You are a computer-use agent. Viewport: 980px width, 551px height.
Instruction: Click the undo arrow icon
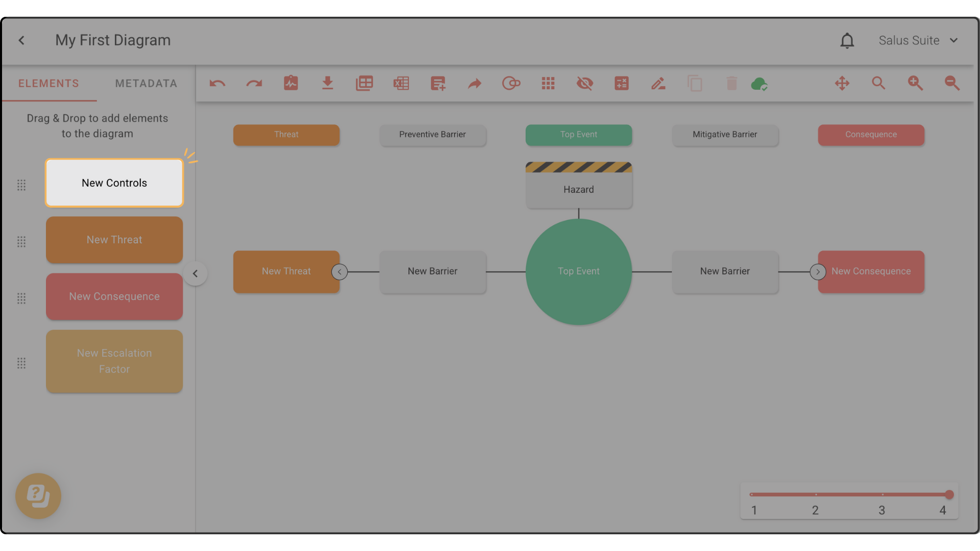(x=217, y=83)
